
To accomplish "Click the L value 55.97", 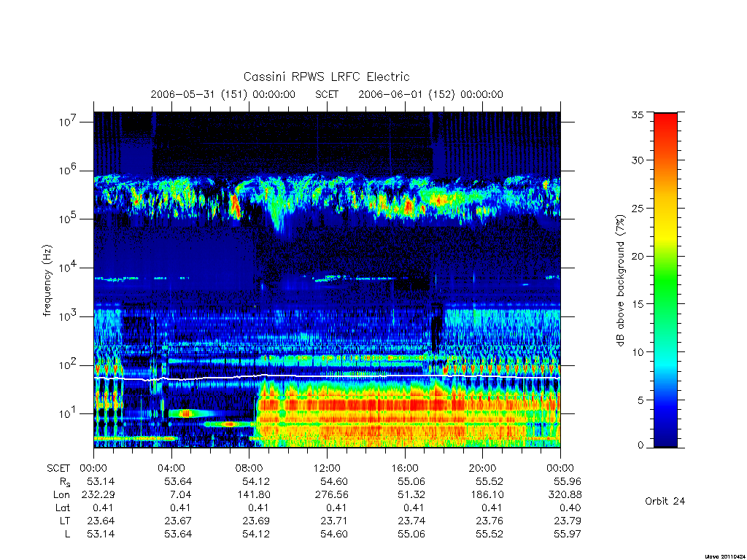I will (x=568, y=534).
